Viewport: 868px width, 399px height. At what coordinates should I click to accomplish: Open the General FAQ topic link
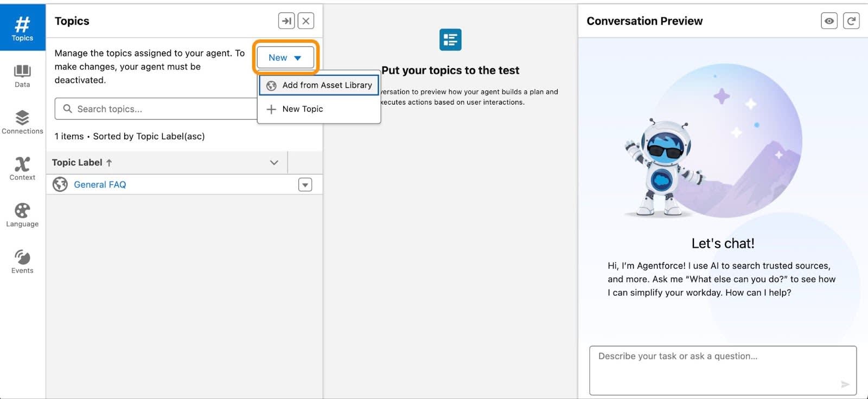point(100,185)
